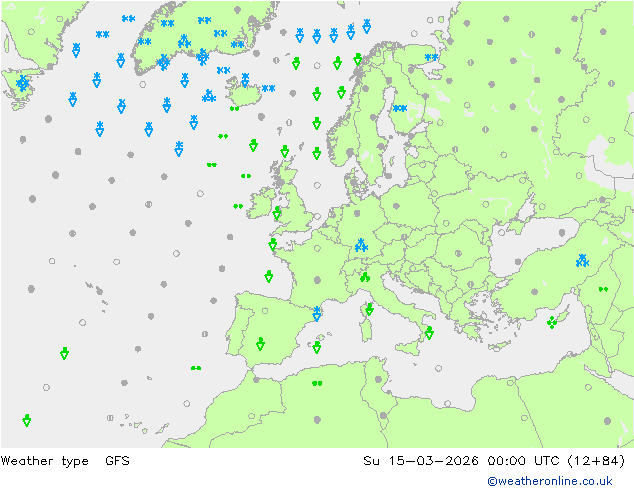Click the rain shower symbol over Calabria

pos(429,332)
